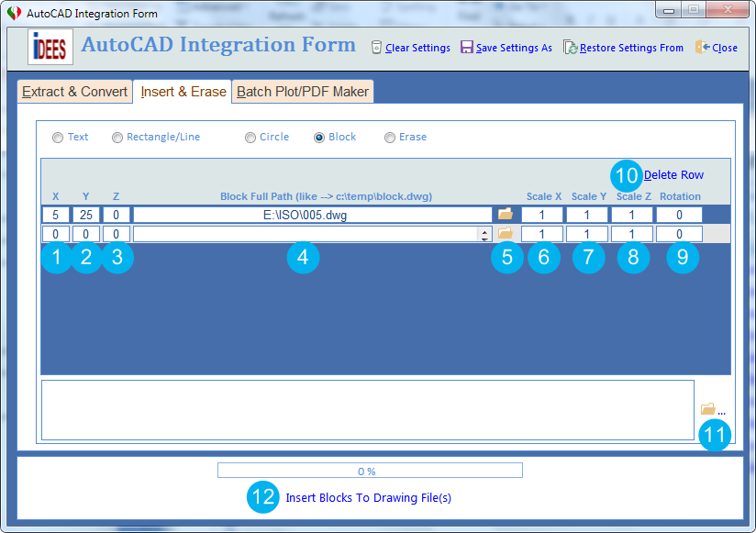Click the 0 % progress bar
The width and height of the screenshot is (756, 533).
370,471
